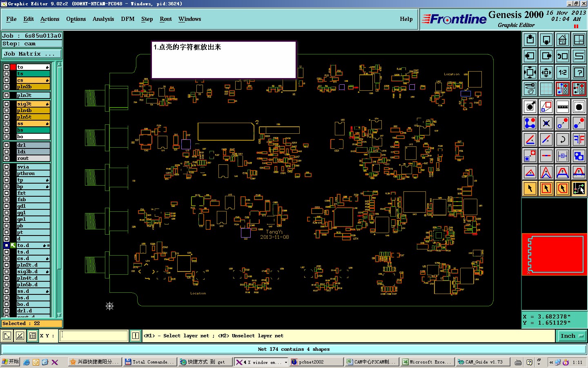The image size is (588, 368).
Task: Open the DFM menu
Action: [x=128, y=19]
